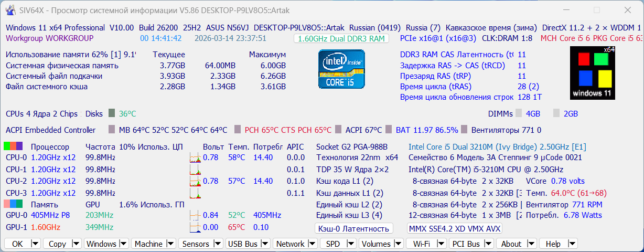This screenshot has width=644, height=252.
Task: Click the GPU-1 usage graph
Action: (196, 227)
